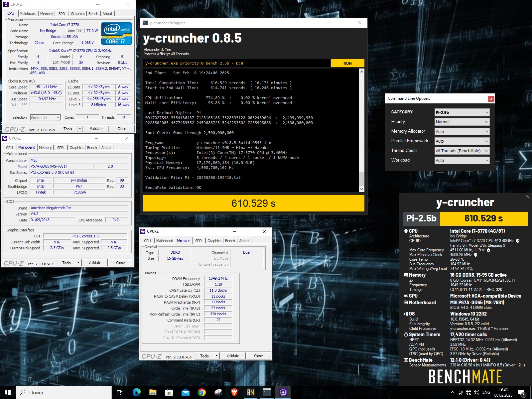The image size is (532, 399).
Task: Open the volume control in the tray
Action: point(476,392)
